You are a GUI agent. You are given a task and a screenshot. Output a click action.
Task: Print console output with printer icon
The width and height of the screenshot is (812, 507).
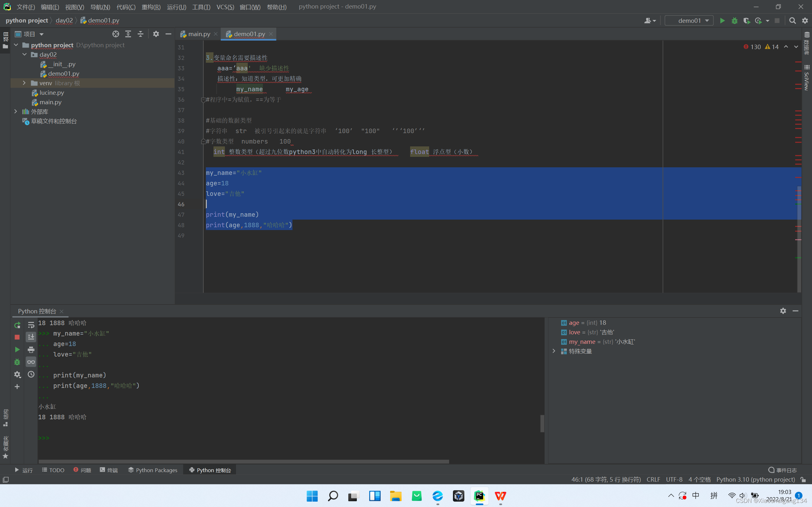tap(31, 350)
